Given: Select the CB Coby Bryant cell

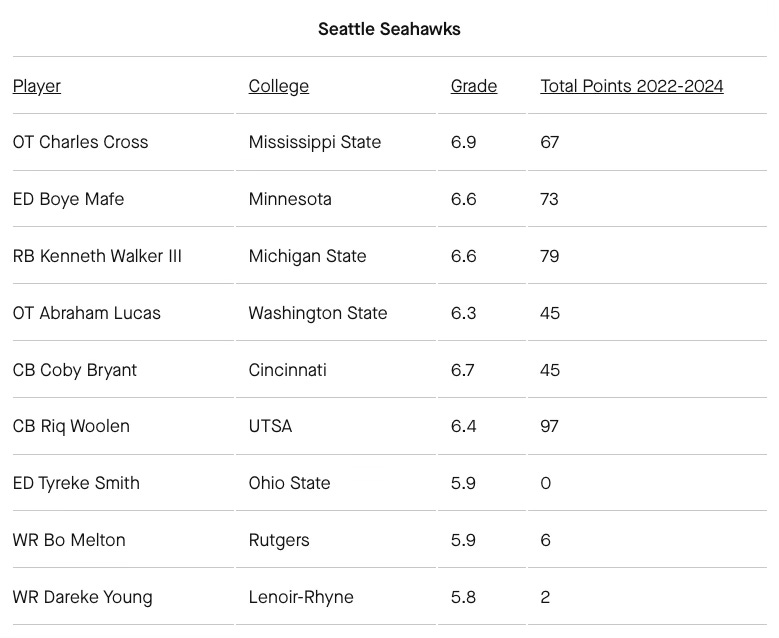Looking at the screenshot, I should pos(75,370).
